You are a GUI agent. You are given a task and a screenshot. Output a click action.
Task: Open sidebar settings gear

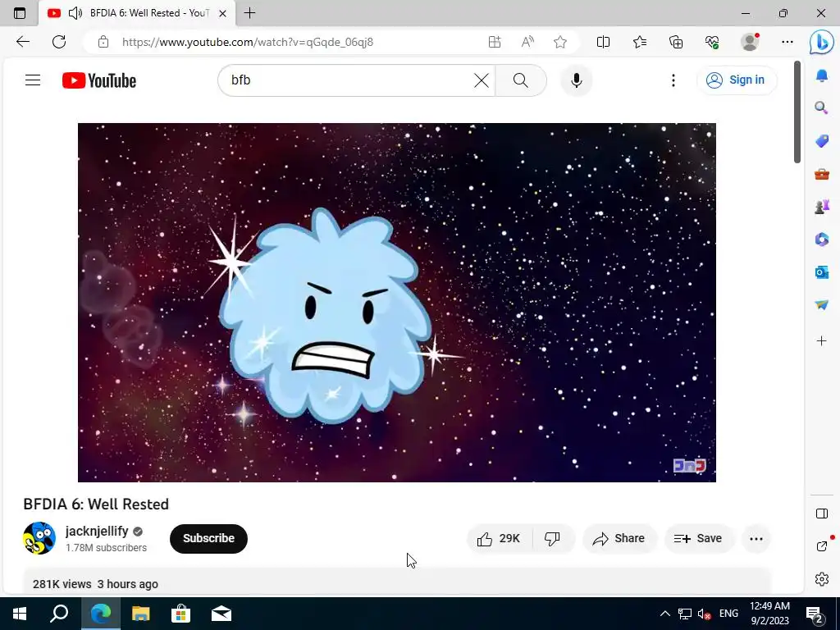pos(822,579)
